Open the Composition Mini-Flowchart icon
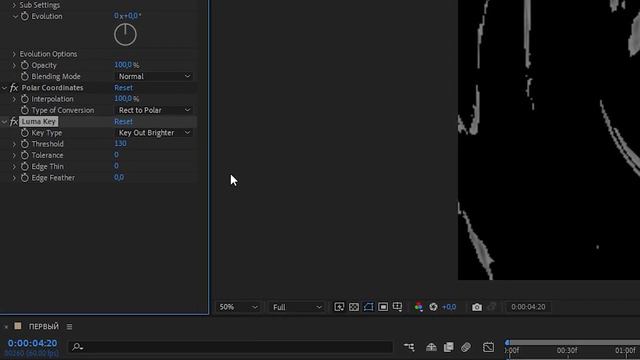The width and height of the screenshot is (640, 360). tap(409, 347)
